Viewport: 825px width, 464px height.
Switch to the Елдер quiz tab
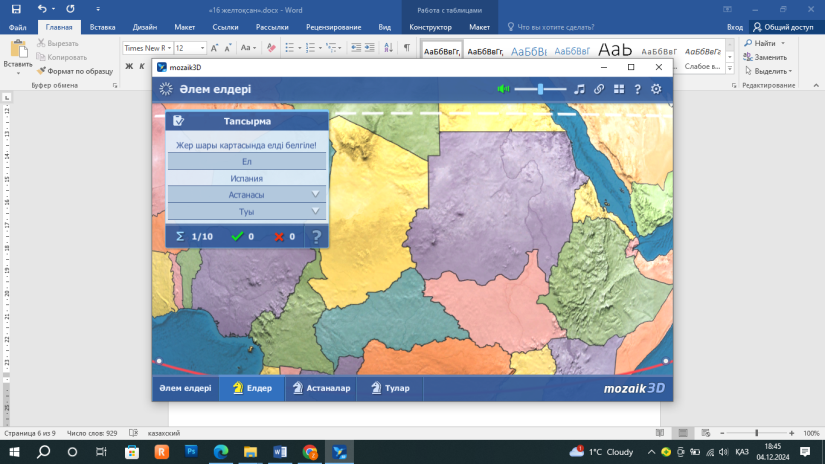coord(252,388)
